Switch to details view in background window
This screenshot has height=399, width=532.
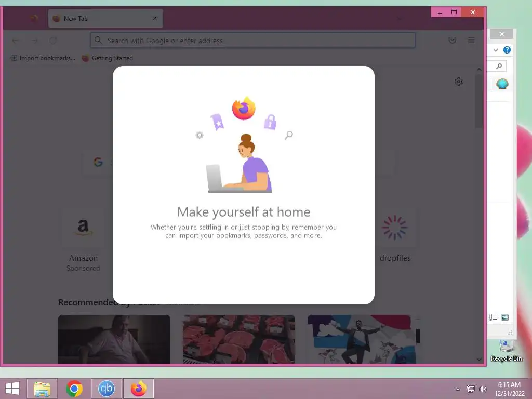pos(494,317)
